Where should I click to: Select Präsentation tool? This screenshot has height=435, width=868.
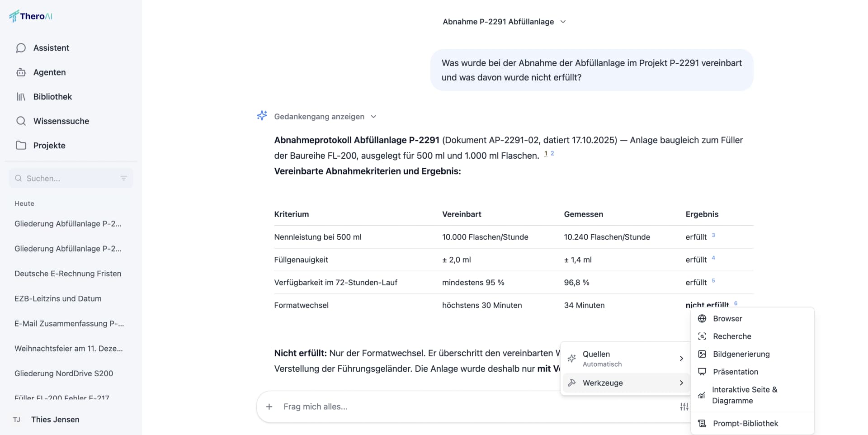[752, 372]
